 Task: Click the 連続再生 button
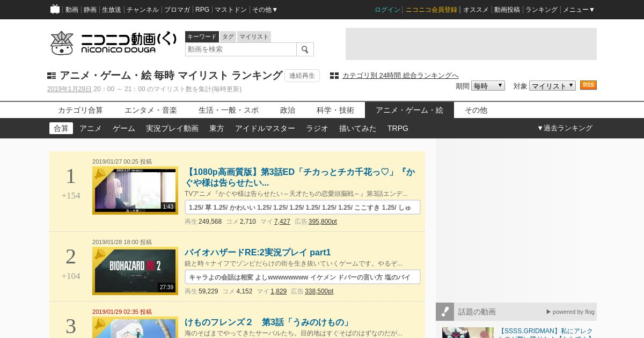[x=302, y=76]
